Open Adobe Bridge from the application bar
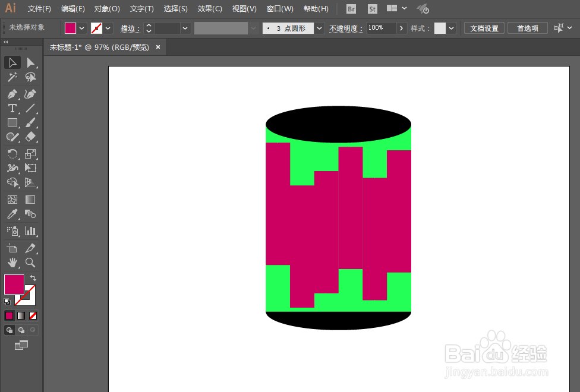 click(351, 8)
